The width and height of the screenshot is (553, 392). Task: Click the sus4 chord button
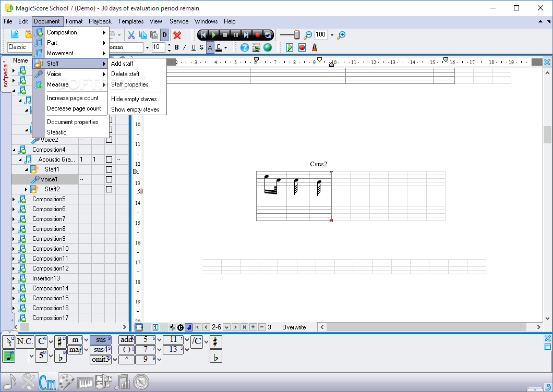coord(101,349)
